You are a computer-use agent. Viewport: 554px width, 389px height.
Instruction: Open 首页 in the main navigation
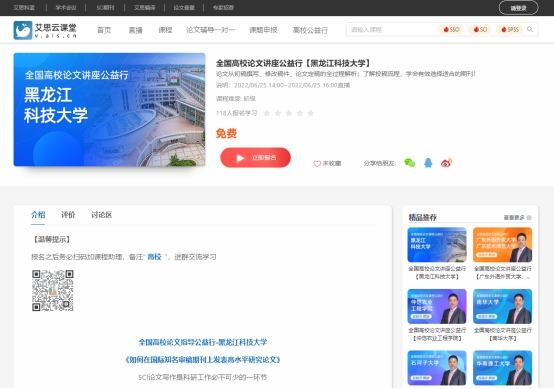(x=104, y=30)
